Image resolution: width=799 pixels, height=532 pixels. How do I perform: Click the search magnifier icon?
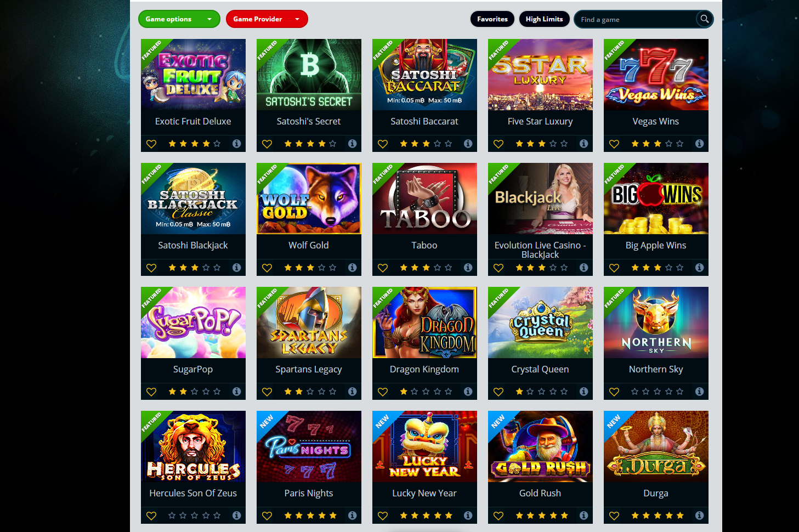click(704, 19)
